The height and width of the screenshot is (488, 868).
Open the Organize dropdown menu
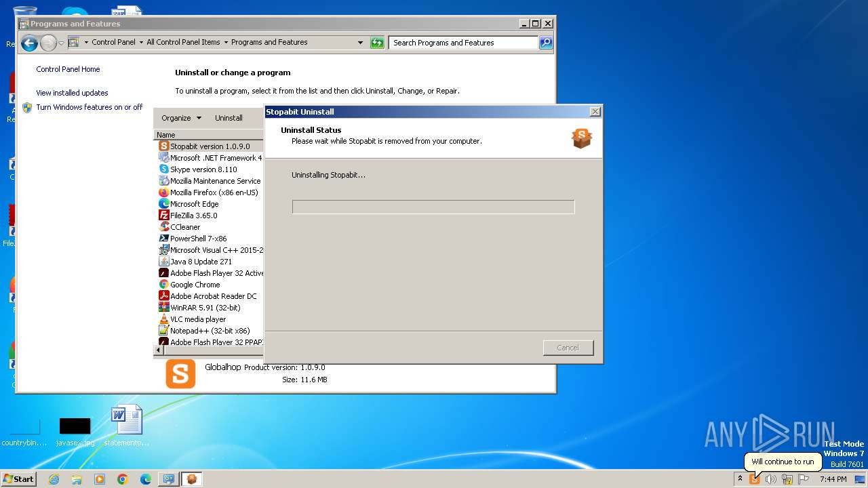[181, 118]
